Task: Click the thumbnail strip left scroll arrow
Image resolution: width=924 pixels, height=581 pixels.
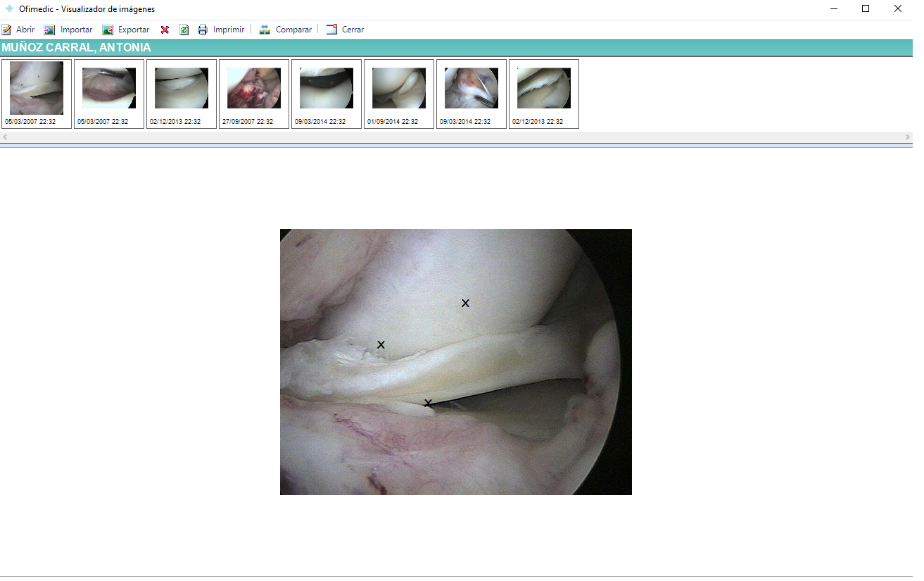Action: click(x=6, y=137)
